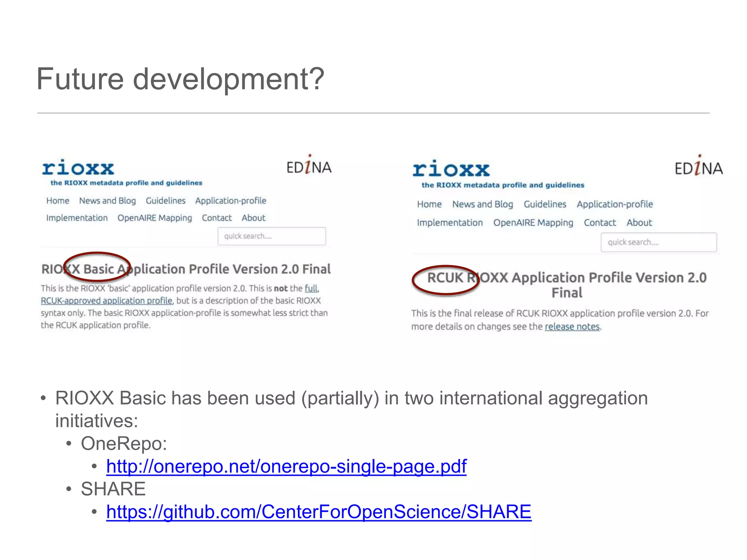This screenshot has width=747, height=560.
Task: Open Implementation in left rioxx navigation
Action: click(x=77, y=218)
